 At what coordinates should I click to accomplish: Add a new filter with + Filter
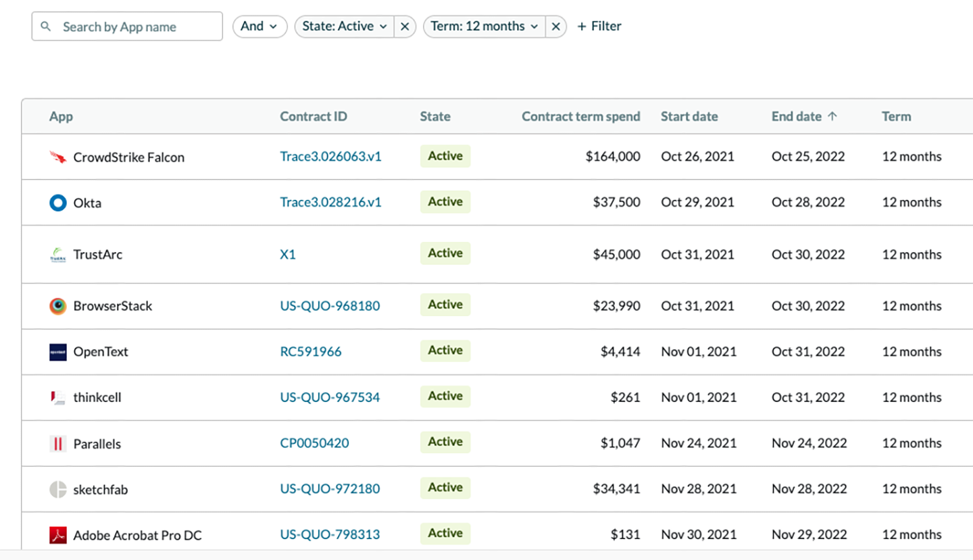pyautogui.click(x=599, y=26)
